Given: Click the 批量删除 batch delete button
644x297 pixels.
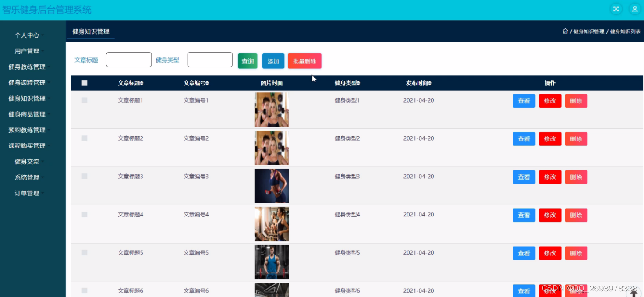Looking at the screenshot, I should tap(304, 61).
